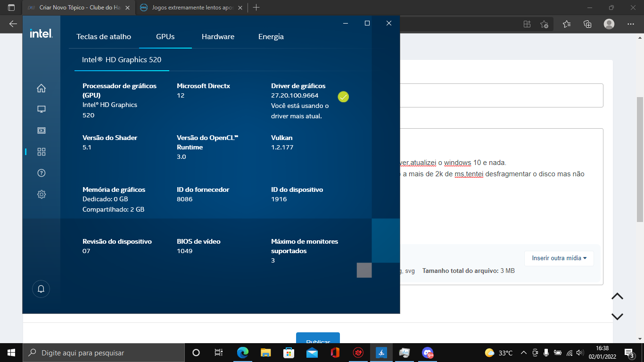
Task: Click the taskbar search box
Action: pos(103,353)
